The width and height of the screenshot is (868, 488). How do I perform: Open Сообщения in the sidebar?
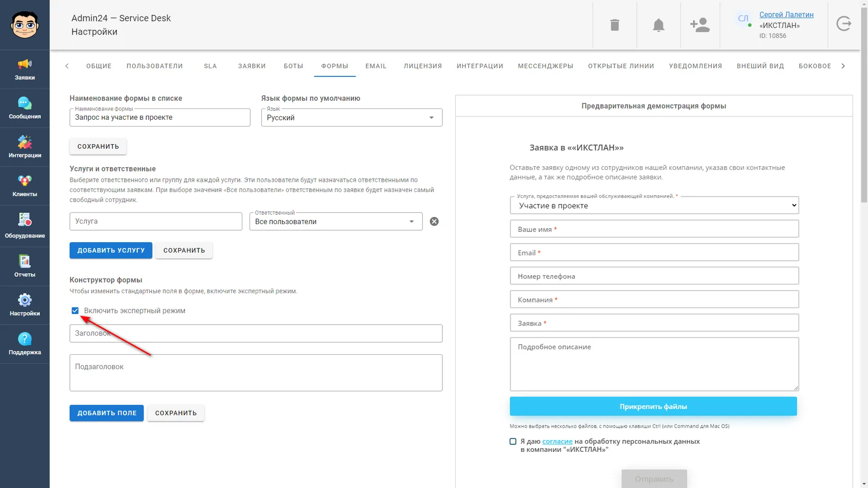point(25,108)
